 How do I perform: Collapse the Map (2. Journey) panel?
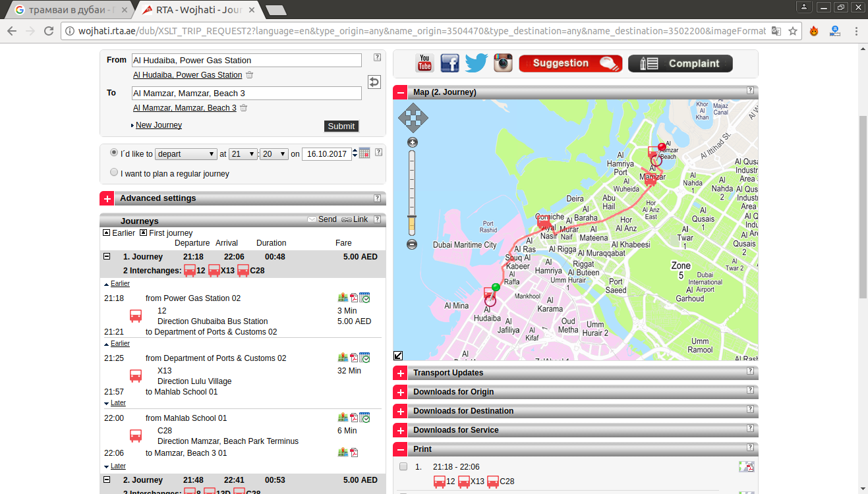[400, 92]
